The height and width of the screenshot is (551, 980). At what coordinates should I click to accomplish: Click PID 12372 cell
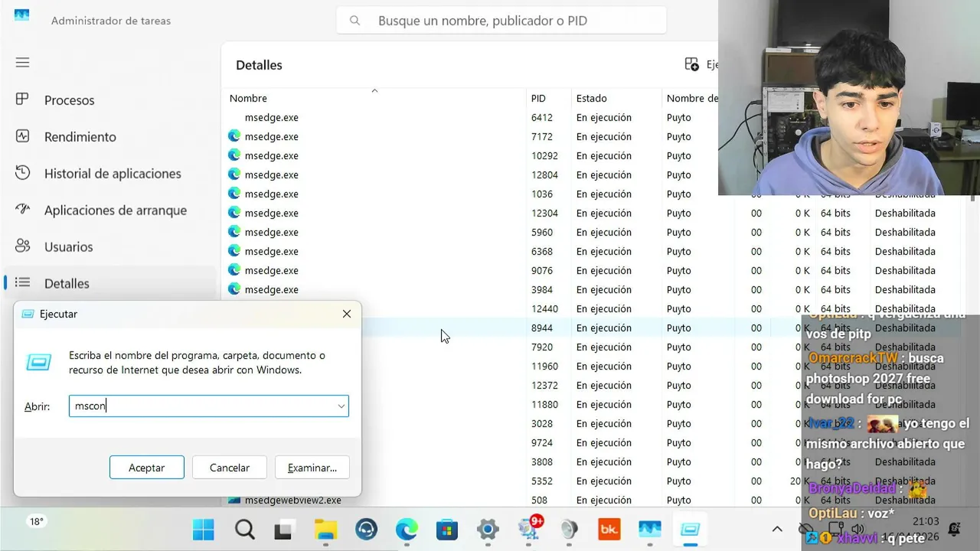(x=545, y=385)
